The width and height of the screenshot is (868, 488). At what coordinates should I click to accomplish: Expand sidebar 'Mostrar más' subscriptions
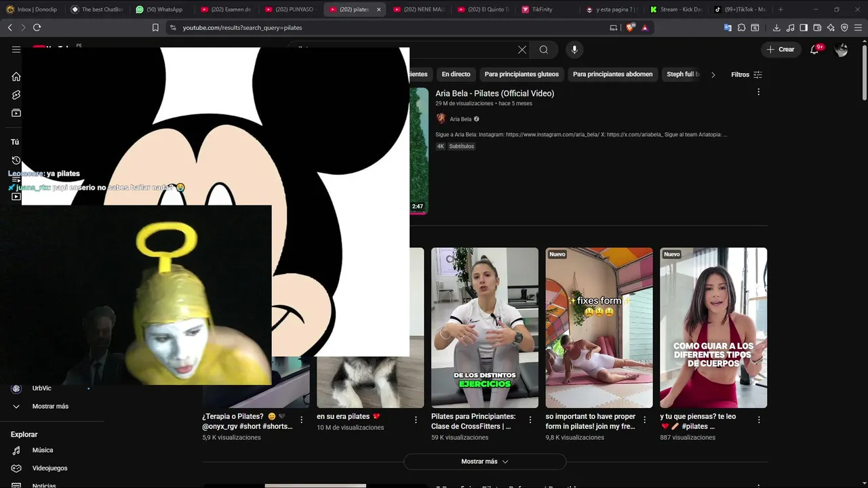tap(51, 407)
